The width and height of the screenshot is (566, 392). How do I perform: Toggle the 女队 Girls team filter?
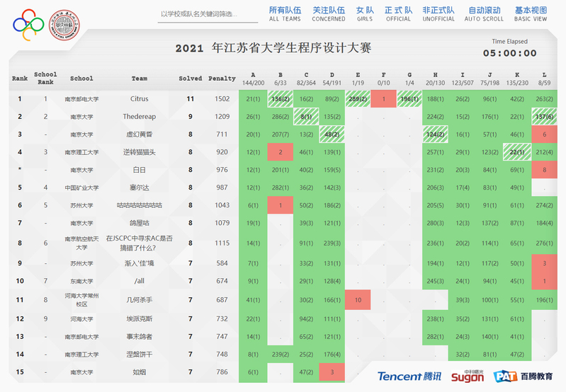click(x=365, y=14)
